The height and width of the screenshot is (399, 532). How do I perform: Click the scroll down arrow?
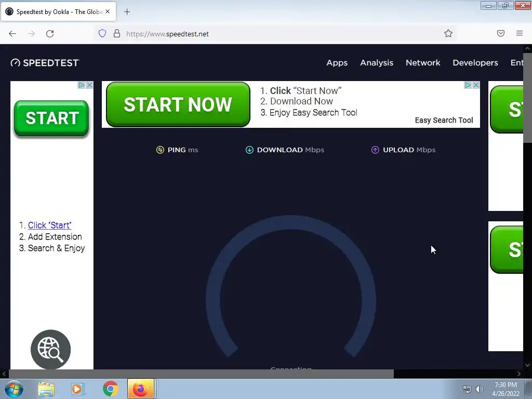pyautogui.click(x=528, y=365)
